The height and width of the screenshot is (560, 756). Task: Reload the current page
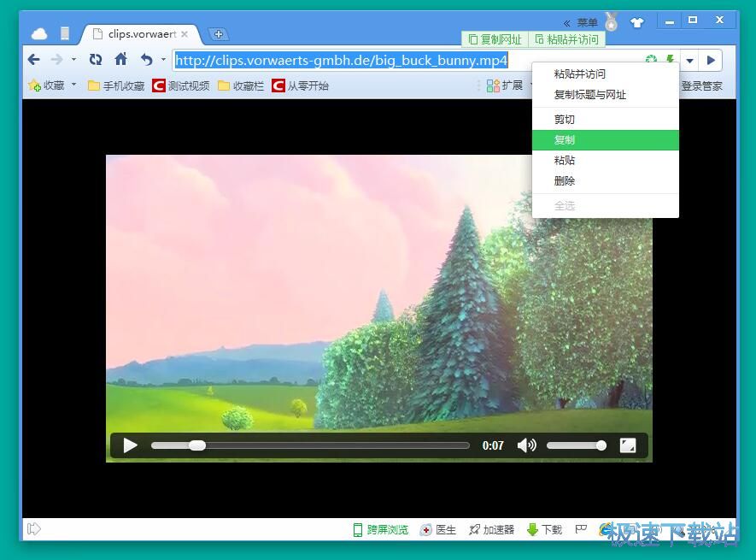96,60
